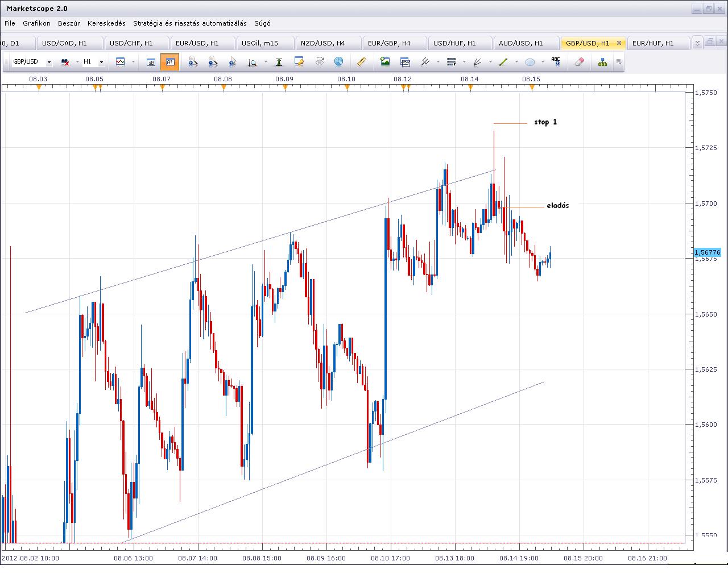Screen dimensions: 728x582
Task: Click the blue globe icon
Action: 338,61
